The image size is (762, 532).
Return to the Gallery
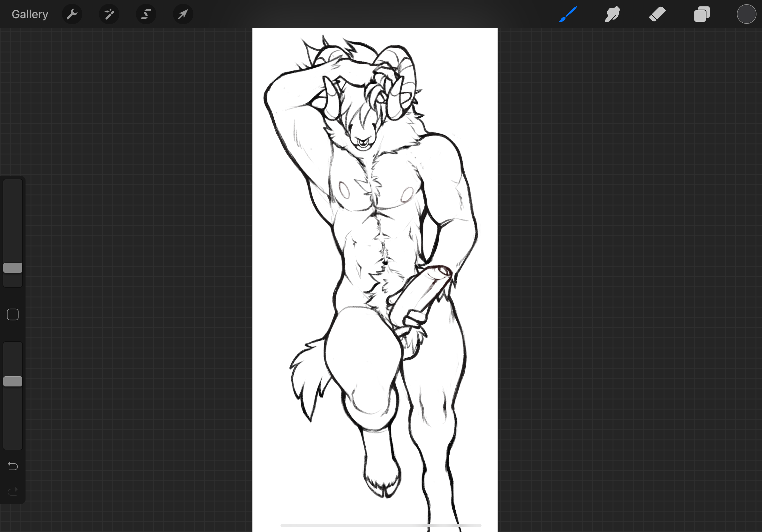[x=30, y=14]
